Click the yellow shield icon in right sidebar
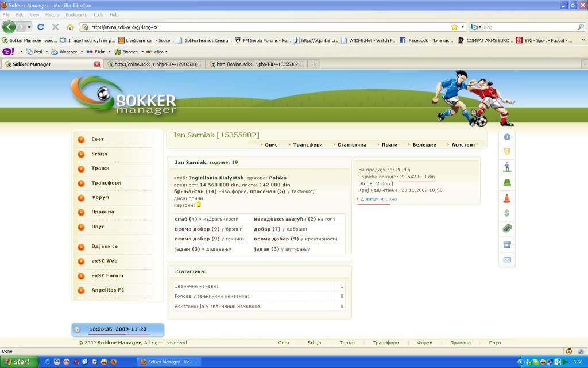 [x=507, y=151]
